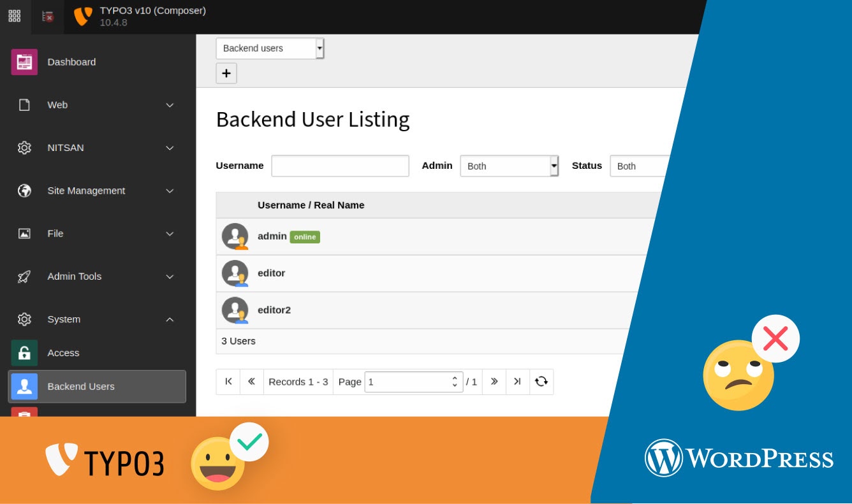Expand the Web menu in the sidebar
Screen dimensions: 852x504
click(x=170, y=104)
